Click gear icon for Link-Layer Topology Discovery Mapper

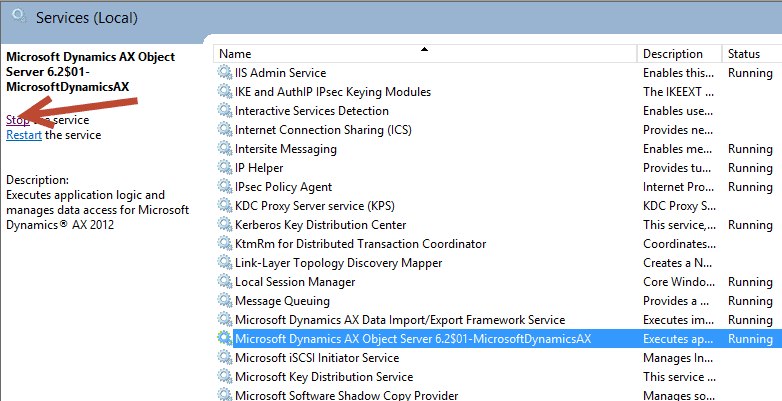point(224,262)
